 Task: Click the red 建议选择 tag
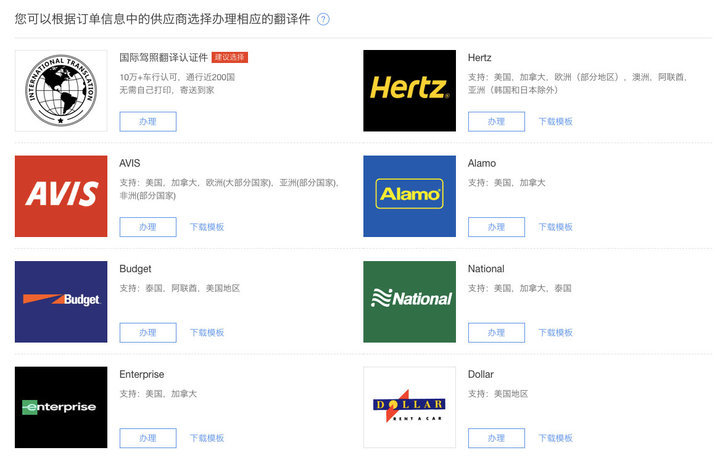pyautogui.click(x=230, y=57)
